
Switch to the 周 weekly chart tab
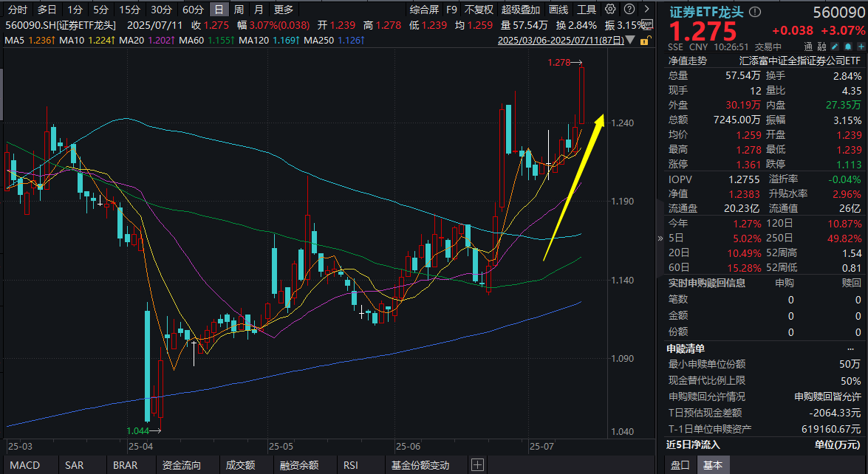coord(238,10)
